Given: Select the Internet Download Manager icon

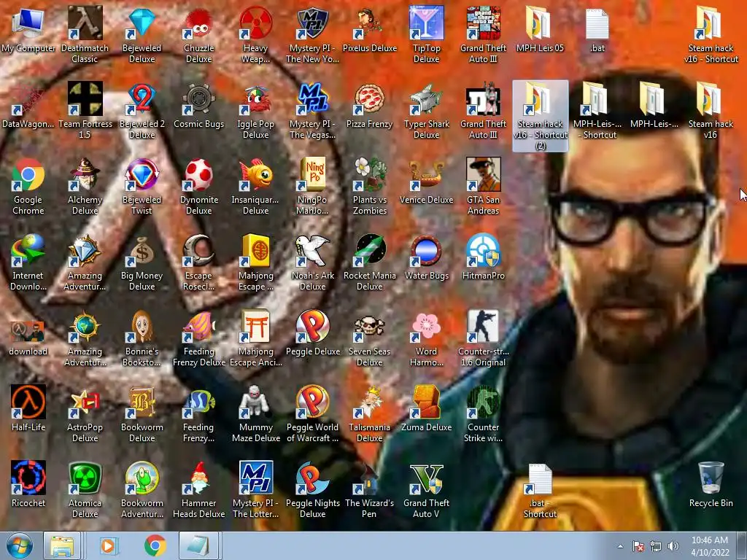Looking at the screenshot, I should click(28, 250).
